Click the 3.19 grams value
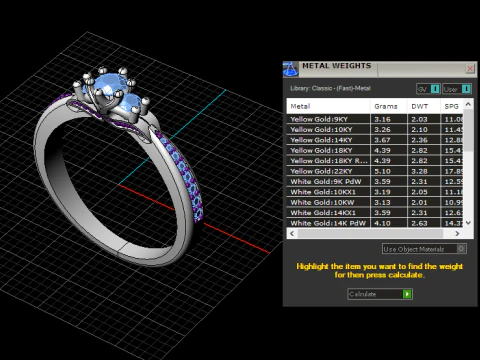The width and height of the screenshot is (480, 360). click(382, 192)
